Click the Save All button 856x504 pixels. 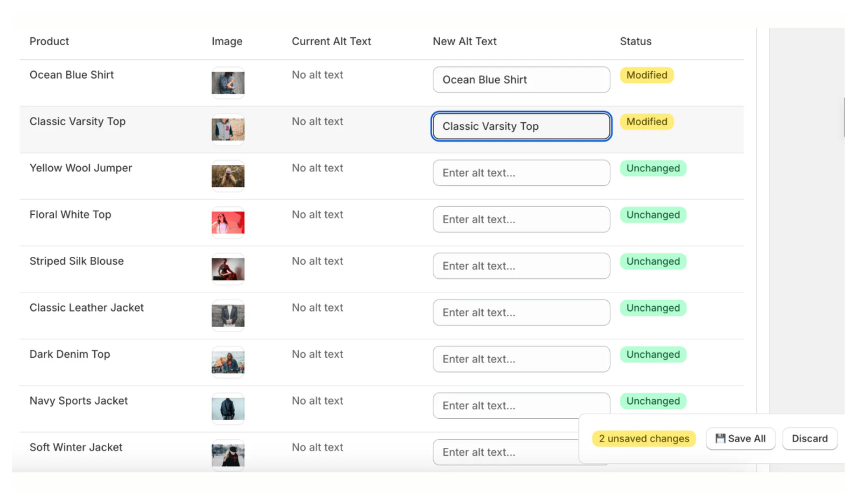click(x=740, y=438)
